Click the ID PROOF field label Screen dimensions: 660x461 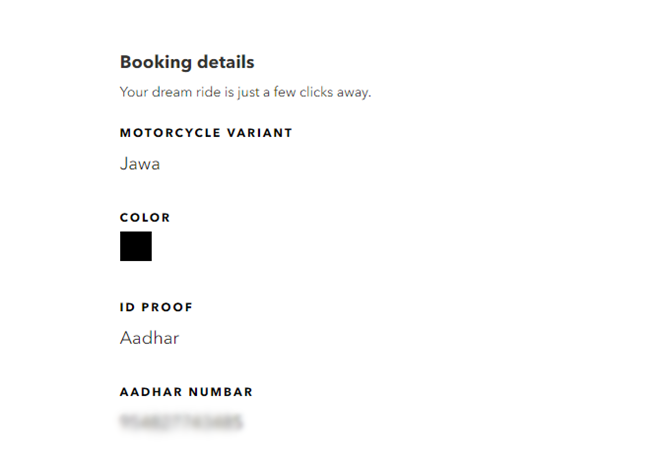click(156, 307)
